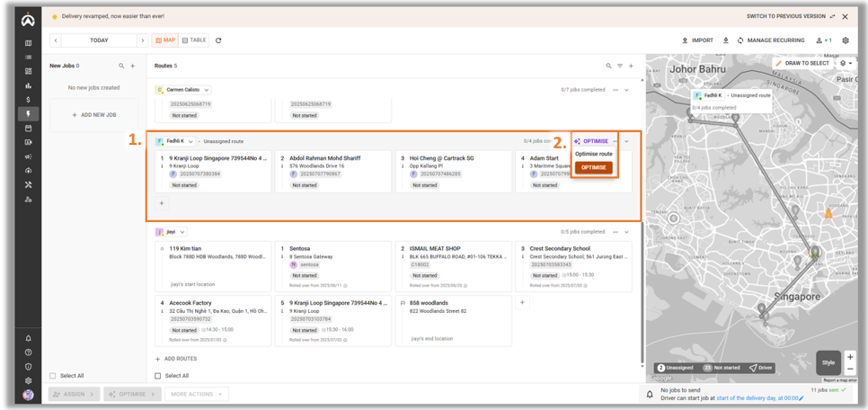Collapse the Fadhli K route section
The width and height of the screenshot is (868, 410).
tap(626, 141)
